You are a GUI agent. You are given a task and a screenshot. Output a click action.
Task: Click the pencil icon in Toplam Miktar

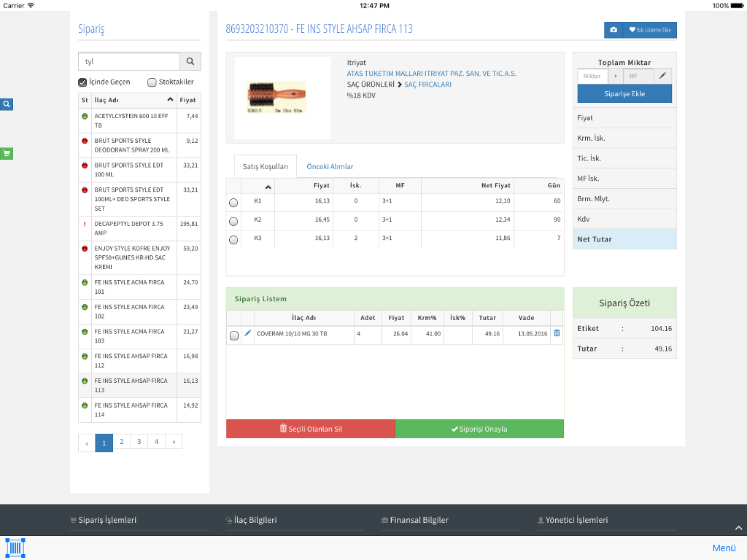662,76
